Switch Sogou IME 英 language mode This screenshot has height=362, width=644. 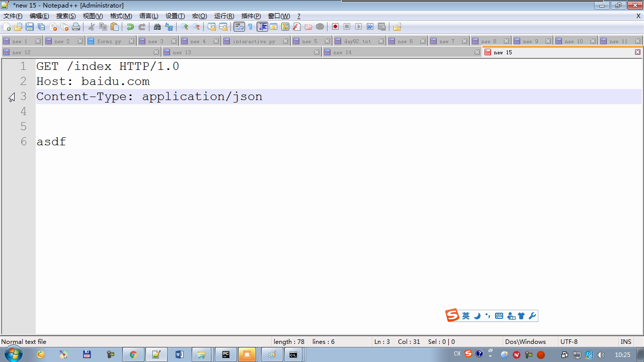[466, 316]
